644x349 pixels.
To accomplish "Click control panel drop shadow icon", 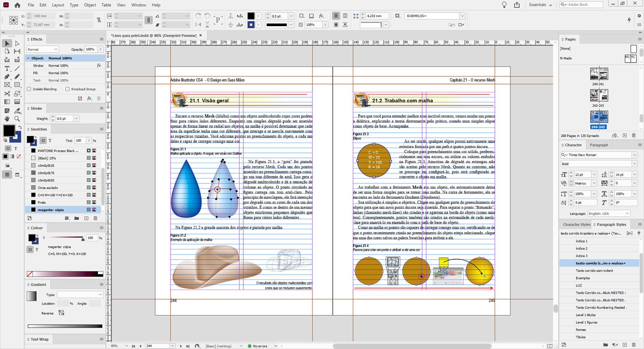I will [311, 16].
